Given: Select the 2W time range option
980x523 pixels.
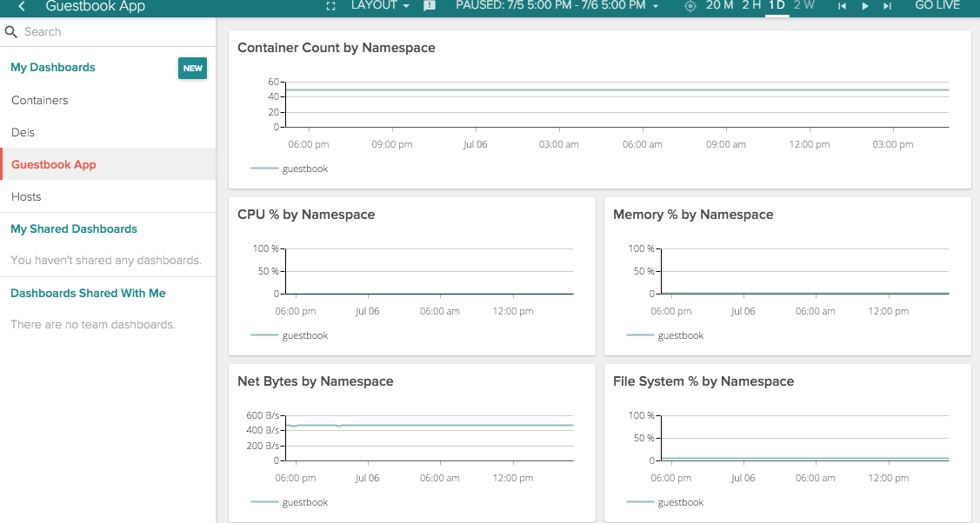Looking at the screenshot, I should click(x=803, y=6).
